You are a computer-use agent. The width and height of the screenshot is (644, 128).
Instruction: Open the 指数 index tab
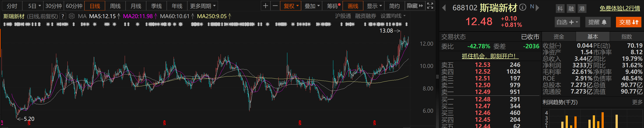pos(626,37)
